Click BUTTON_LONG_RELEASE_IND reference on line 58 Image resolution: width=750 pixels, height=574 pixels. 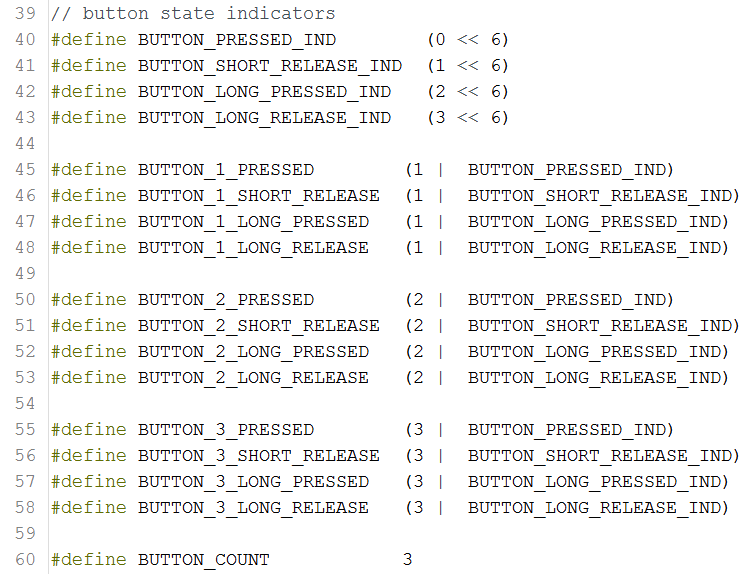[x=598, y=508]
